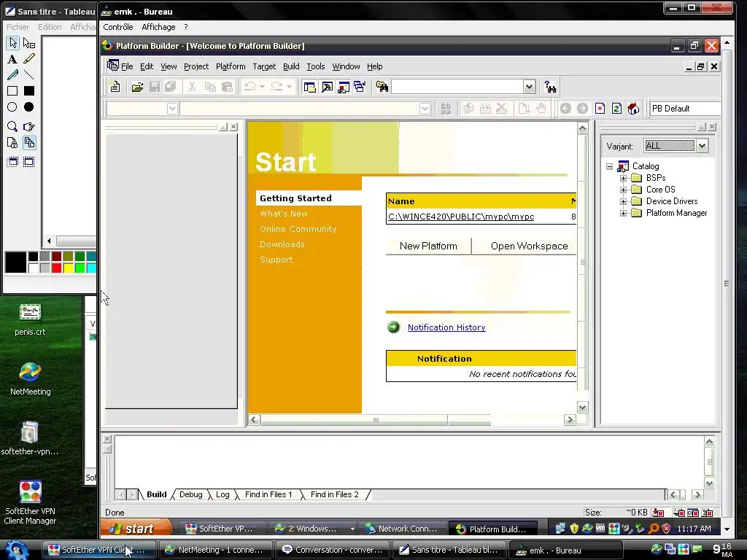Viewport: 747px width, 560px height.
Task: Switch to Conversation window in host taskbar
Action: (x=332, y=550)
